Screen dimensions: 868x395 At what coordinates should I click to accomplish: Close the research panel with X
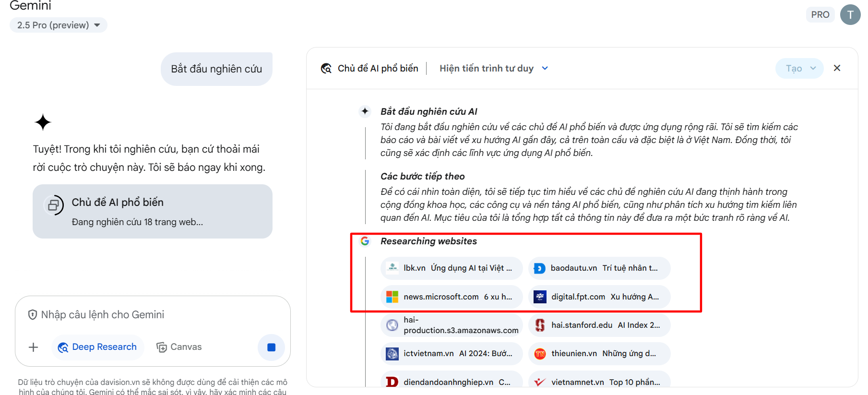837,68
